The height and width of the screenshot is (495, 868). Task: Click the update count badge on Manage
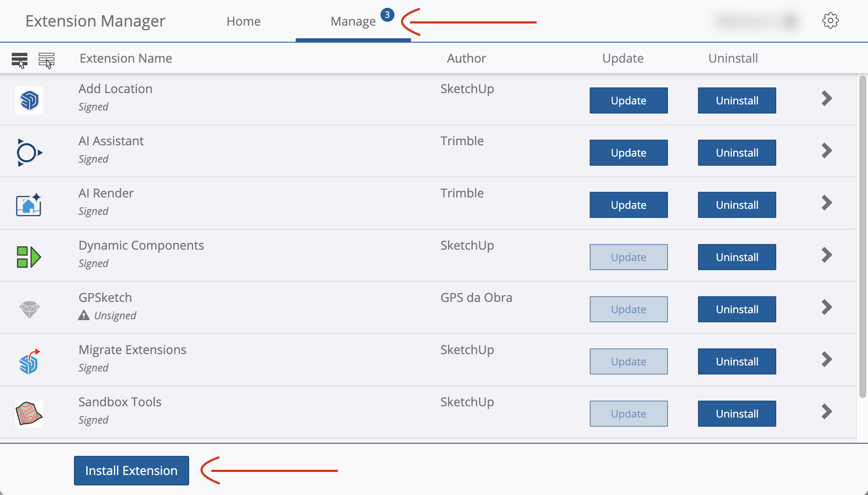387,15
